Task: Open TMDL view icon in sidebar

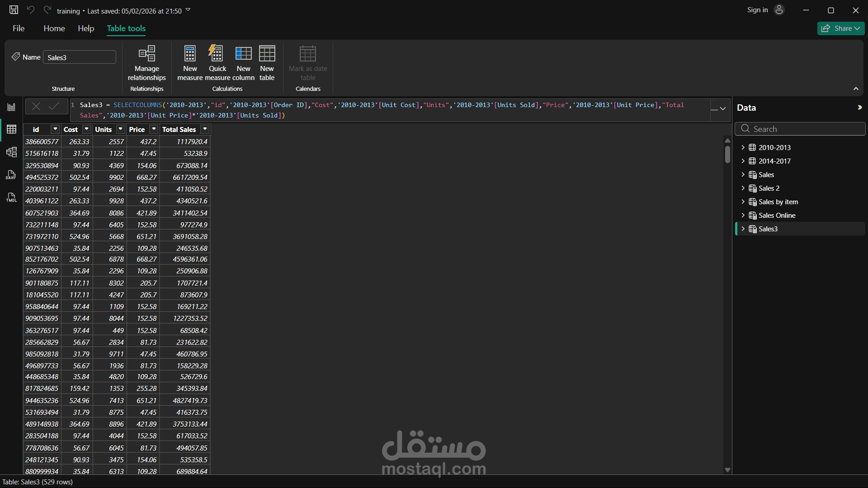Action: (11, 197)
